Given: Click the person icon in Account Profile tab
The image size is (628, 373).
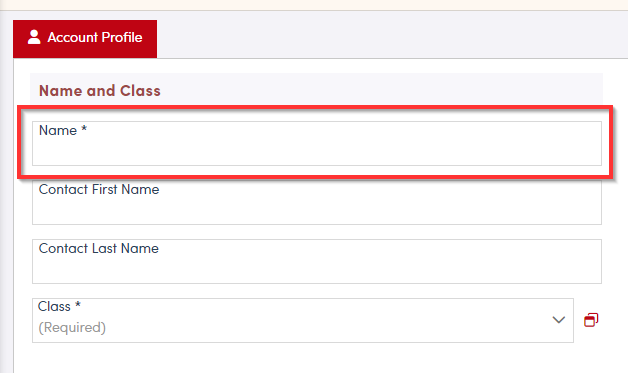Looking at the screenshot, I should tap(34, 37).
